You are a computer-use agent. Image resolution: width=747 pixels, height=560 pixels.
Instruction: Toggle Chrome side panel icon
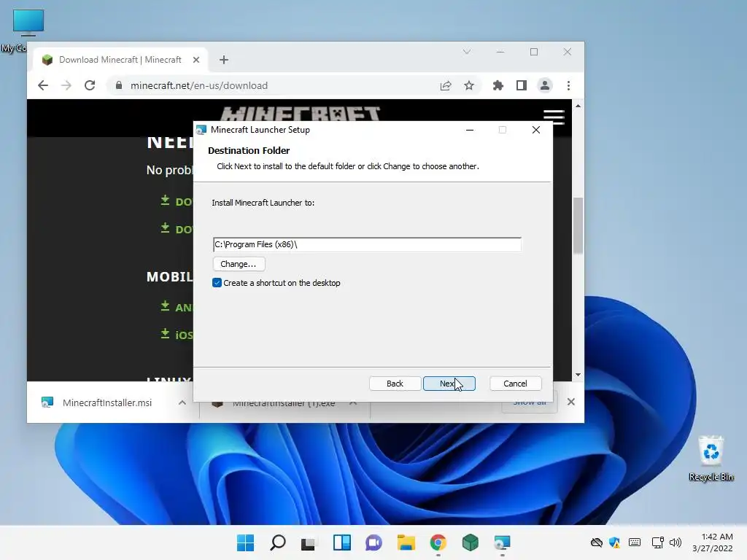(x=521, y=86)
